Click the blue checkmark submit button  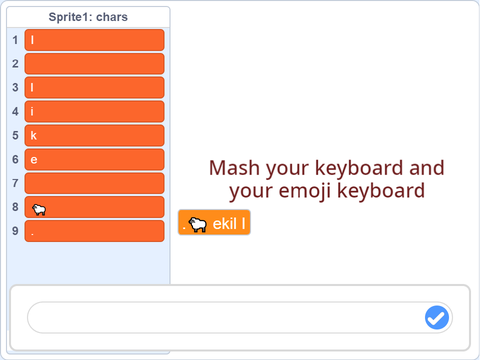[437, 317]
